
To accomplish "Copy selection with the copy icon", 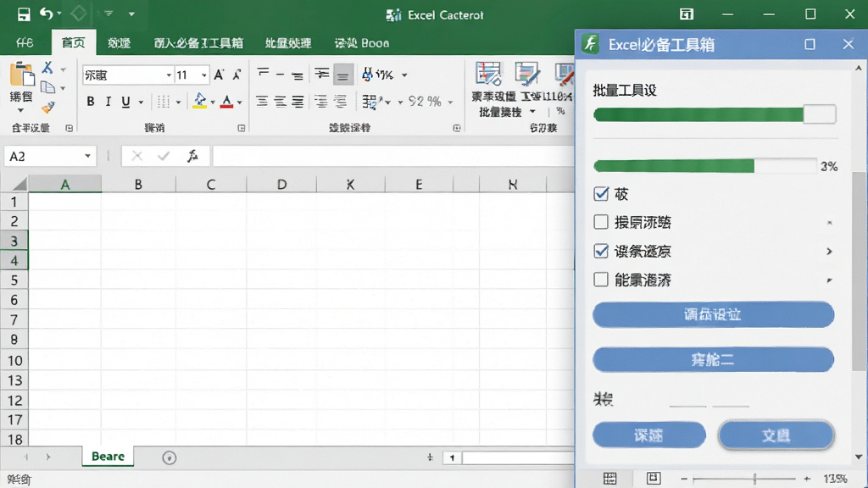I will pos(48,87).
